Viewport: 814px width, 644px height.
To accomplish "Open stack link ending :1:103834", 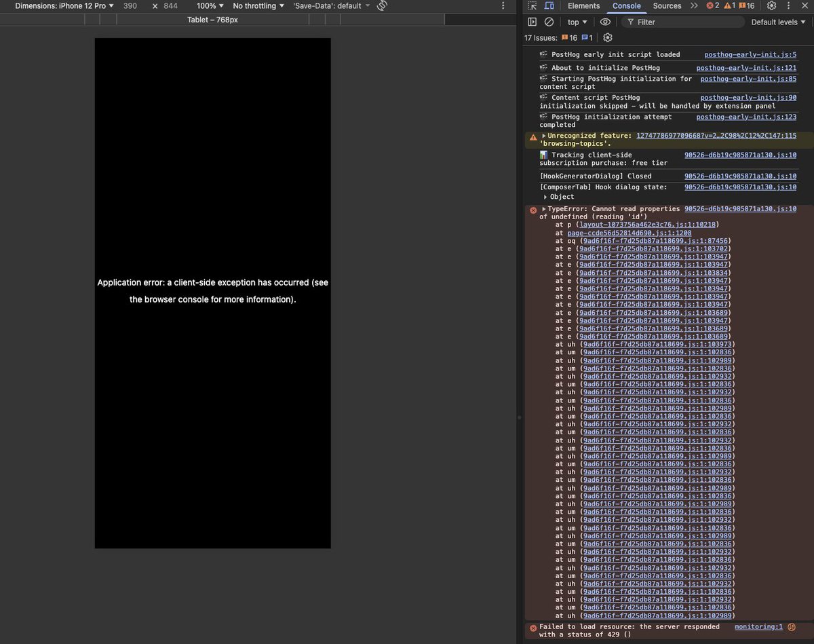I will point(654,273).
